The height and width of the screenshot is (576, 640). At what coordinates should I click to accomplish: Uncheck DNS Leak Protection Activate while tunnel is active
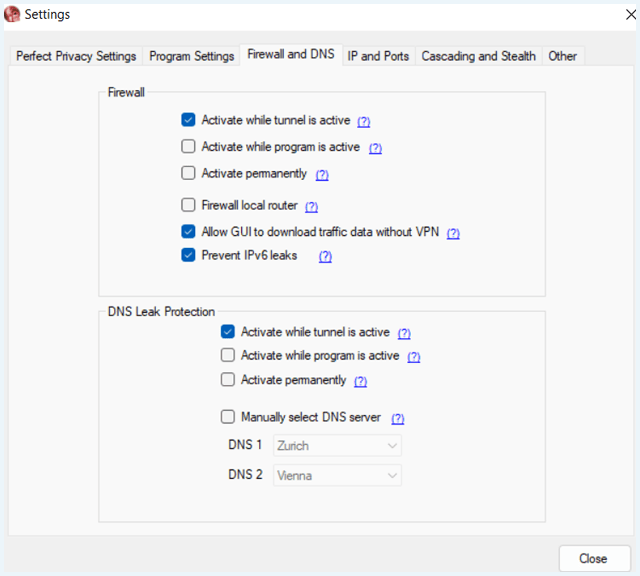[x=228, y=331]
